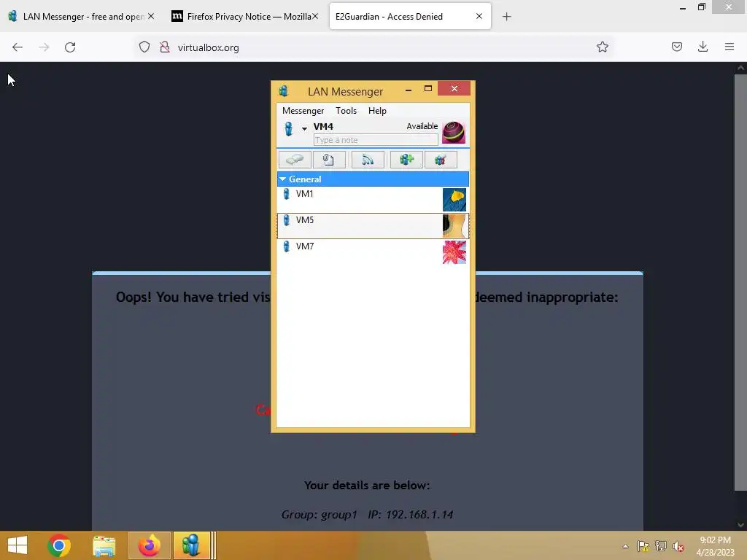Click VM5's avatar thumbnail

pyautogui.click(x=454, y=226)
